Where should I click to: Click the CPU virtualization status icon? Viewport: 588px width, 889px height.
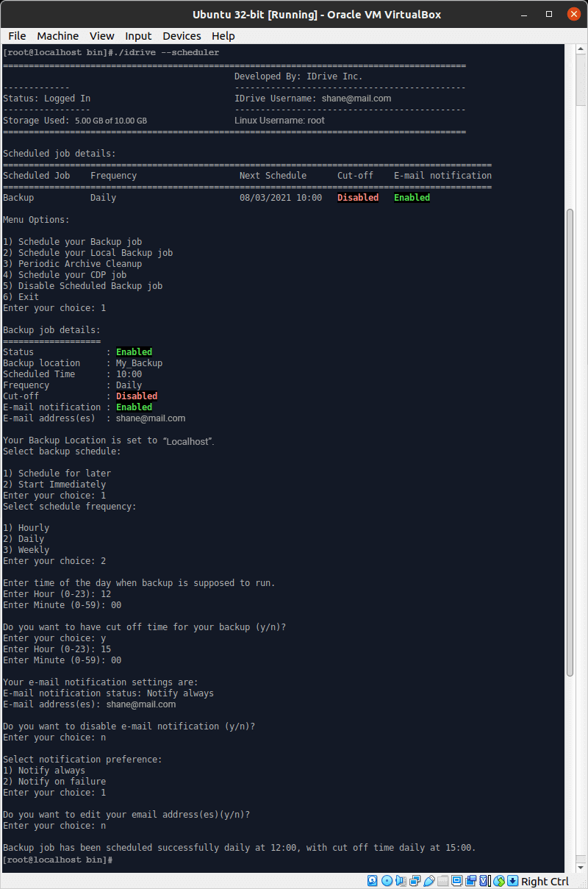(x=484, y=881)
